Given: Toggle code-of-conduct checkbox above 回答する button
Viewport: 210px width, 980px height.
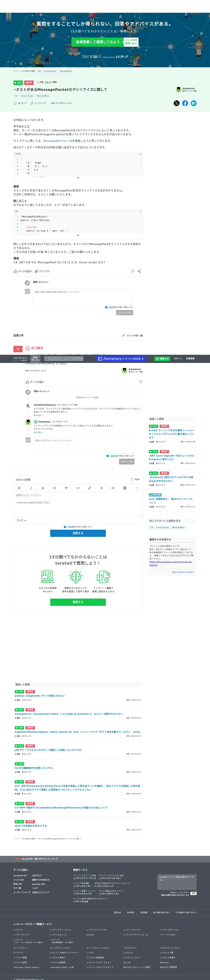Looking at the screenshot, I should pos(65,527).
